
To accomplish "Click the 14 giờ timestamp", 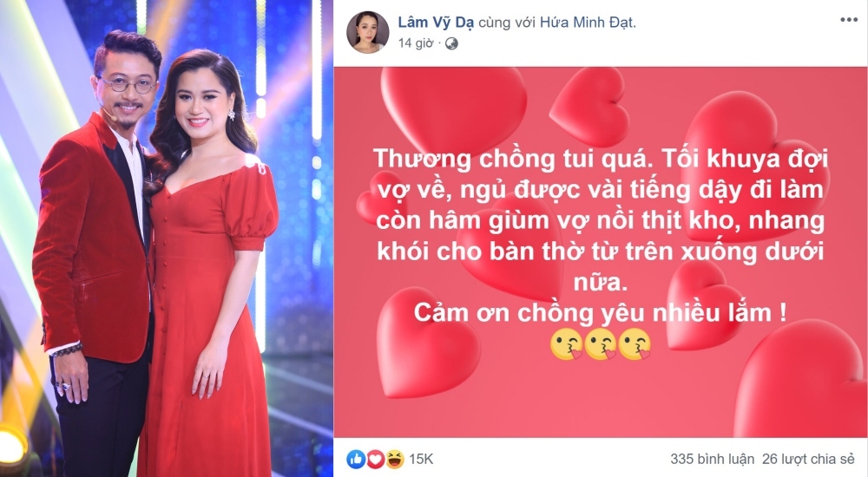I will 416,43.
